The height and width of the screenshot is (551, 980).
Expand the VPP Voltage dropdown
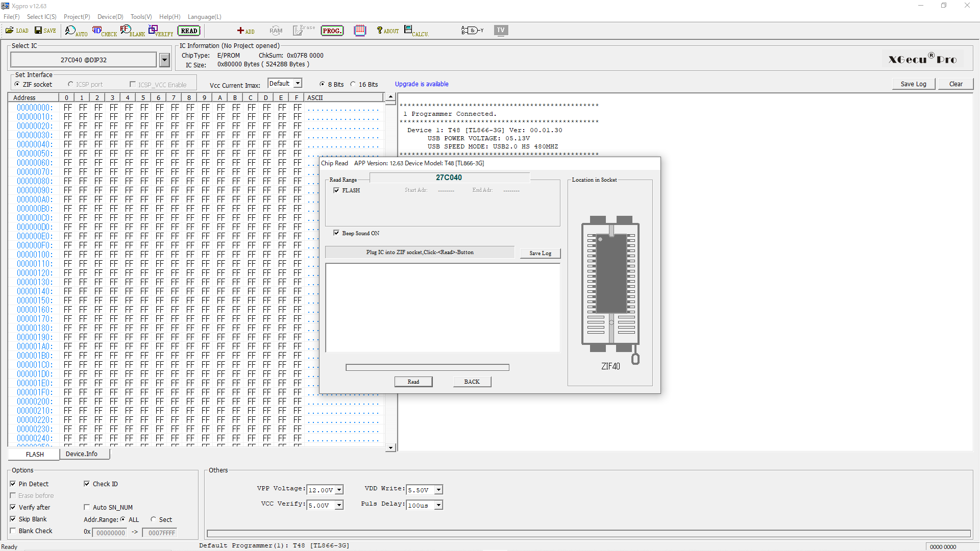pos(339,490)
